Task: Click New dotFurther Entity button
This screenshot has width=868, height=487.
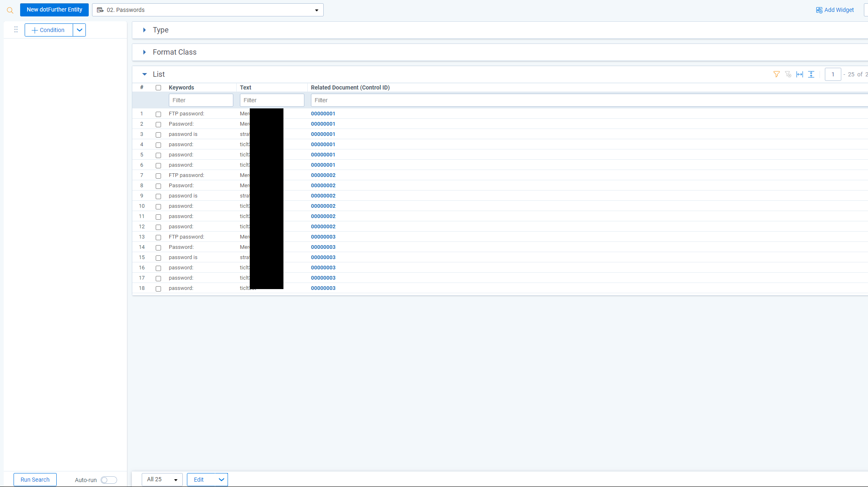Action: 54,9
